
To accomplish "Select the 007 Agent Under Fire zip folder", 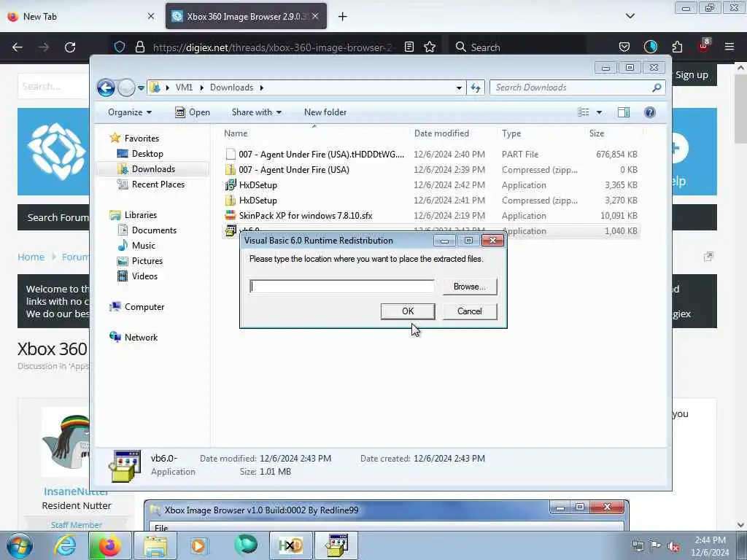I will pyautogui.click(x=430, y=169).
